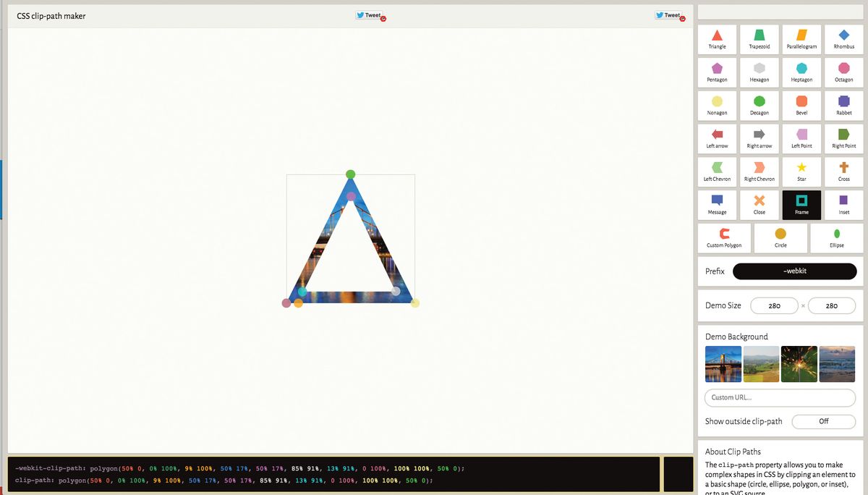Select the Inset shape preset

(843, 204)
